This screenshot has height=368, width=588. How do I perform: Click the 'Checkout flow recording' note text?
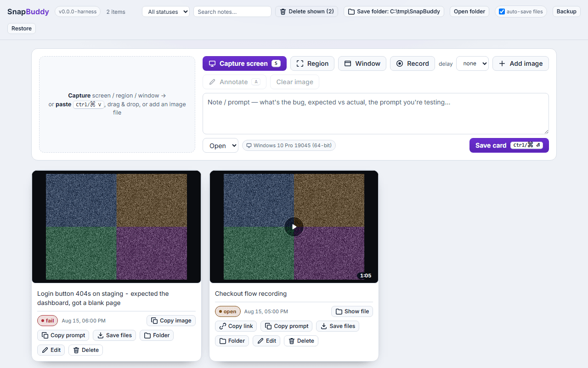[251, 293]
